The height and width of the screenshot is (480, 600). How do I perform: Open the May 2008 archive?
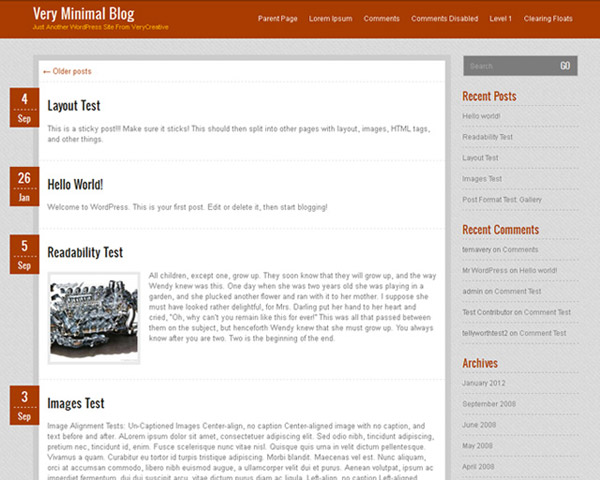tap(477, 446)
